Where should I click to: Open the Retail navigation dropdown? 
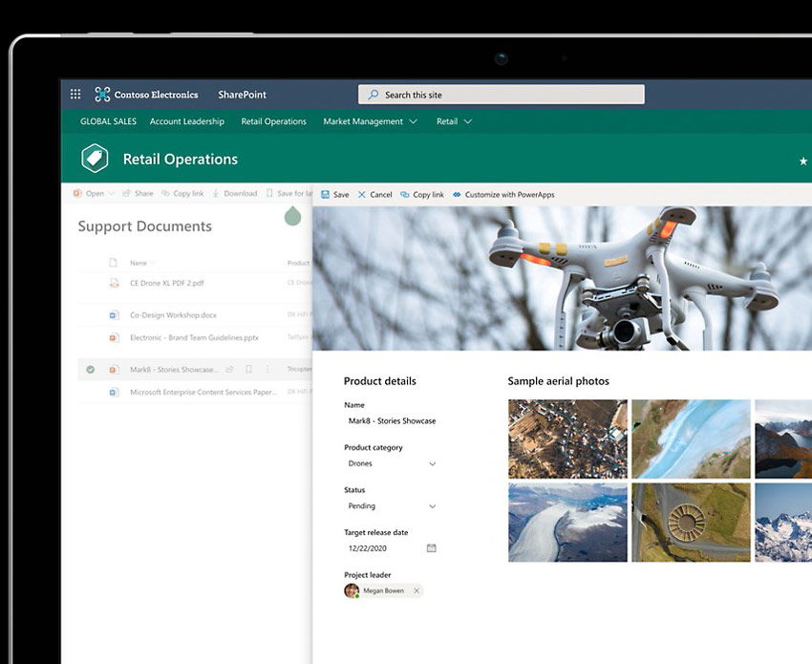tap(467, 121)
